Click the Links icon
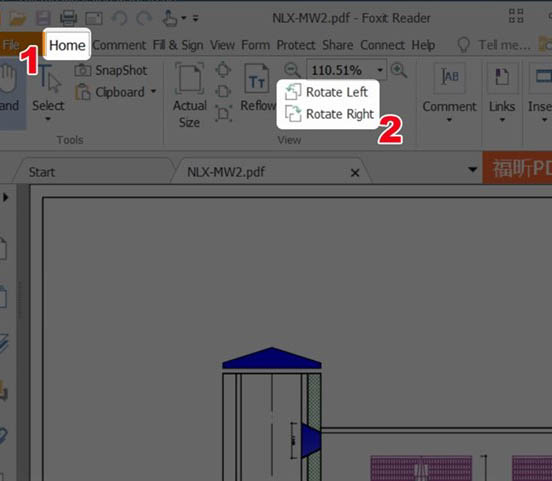This screenshot has width=552, height=481. pyautogui.click(x=502, y=77)
